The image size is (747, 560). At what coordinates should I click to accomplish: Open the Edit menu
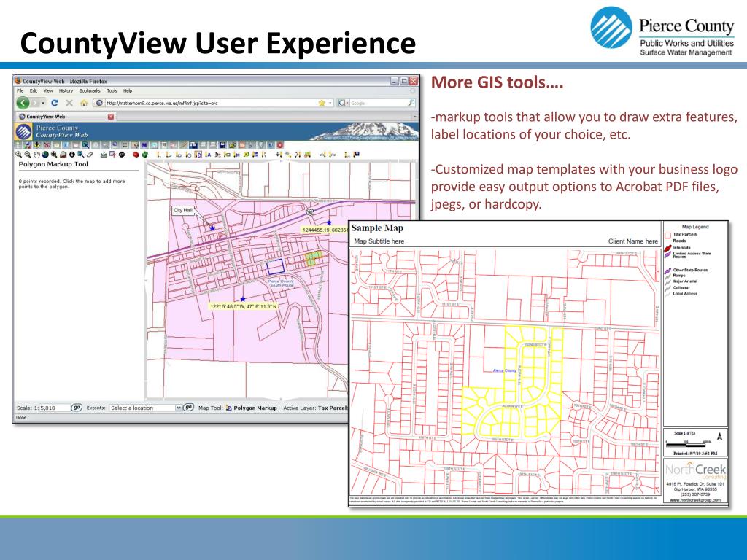(x=34, y=90)
